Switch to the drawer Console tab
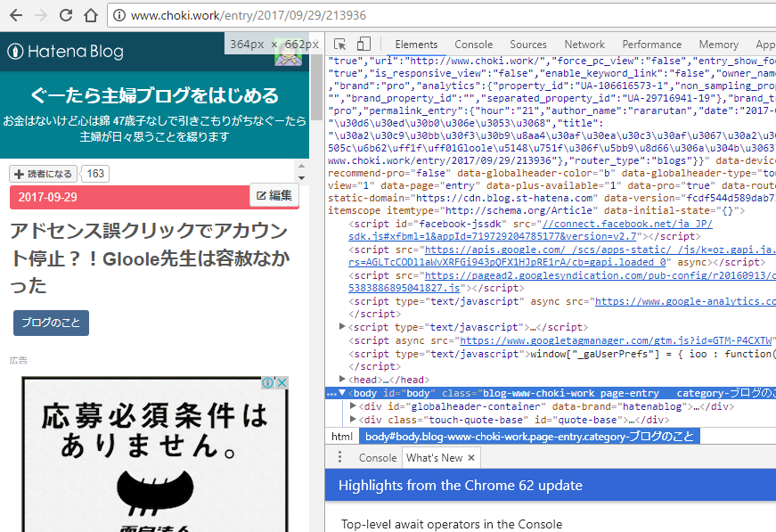 [378, 458]
